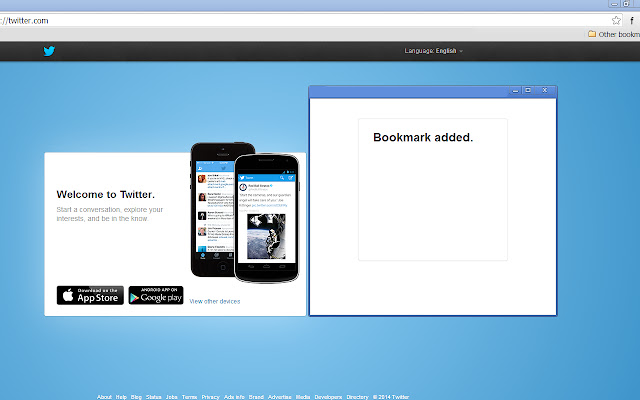The image size is (640, 400).
Task: Open the Developers footer link
Action: pos(328,397)
